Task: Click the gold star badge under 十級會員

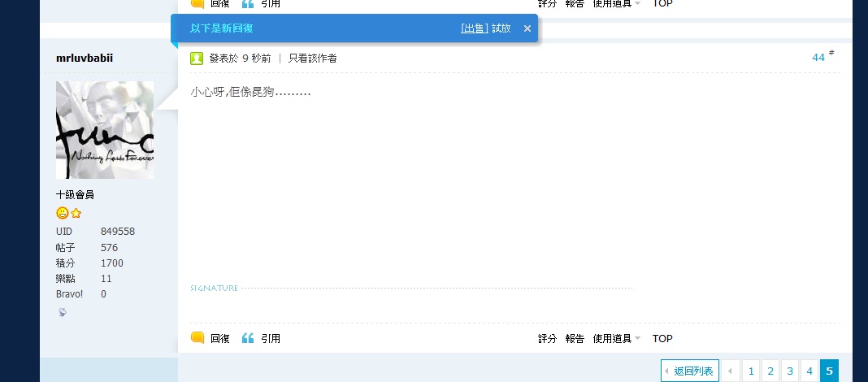Action: 76,213
